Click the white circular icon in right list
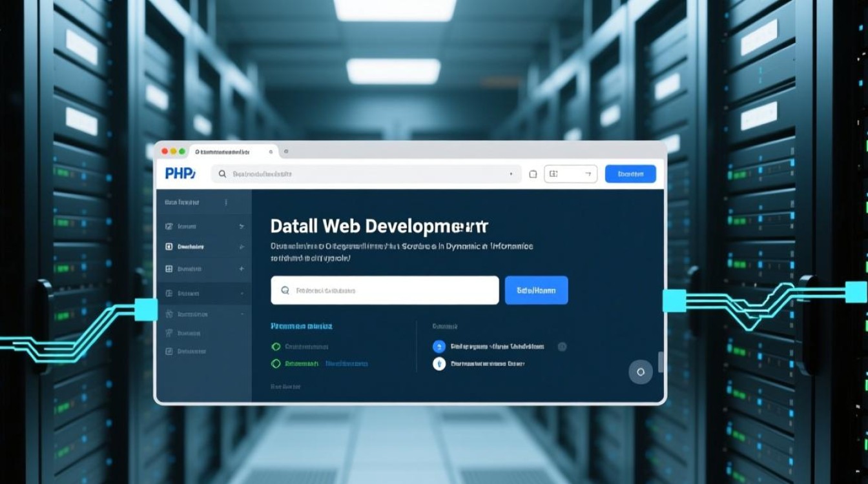Image resolution: width=868 pixels, height=484 pixels. tap(439, 364)
